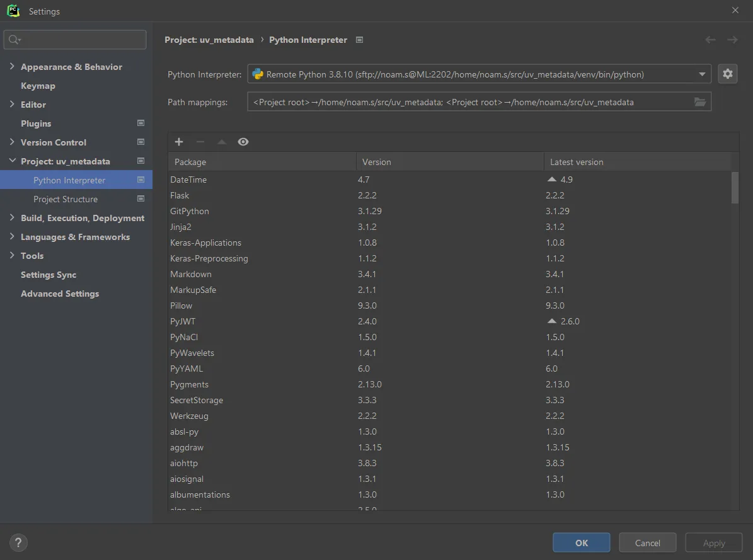Select the Markdown package row
This screenshot has height=560, width=753.
coord(449,274)
